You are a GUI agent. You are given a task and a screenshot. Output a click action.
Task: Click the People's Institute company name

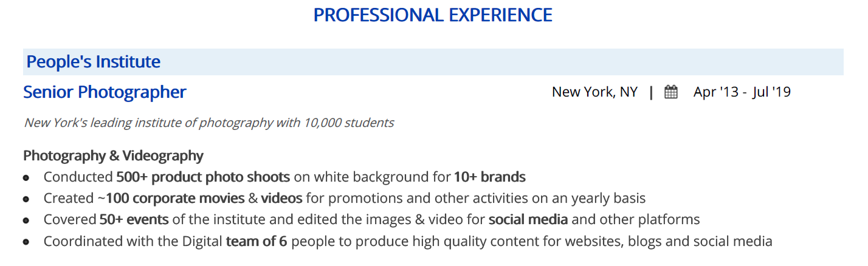[x=93, y=62]
